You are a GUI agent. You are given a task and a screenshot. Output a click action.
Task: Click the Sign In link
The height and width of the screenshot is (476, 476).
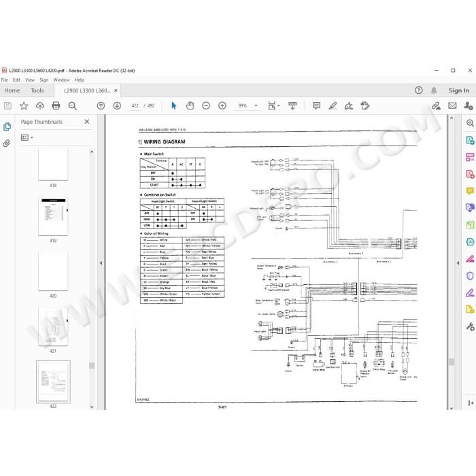pos(459,90)
